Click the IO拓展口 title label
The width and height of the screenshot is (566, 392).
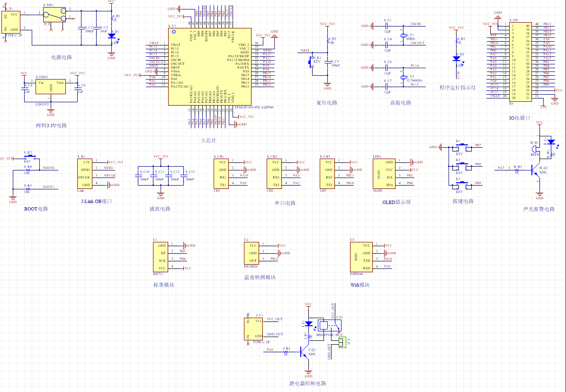tap(520, 118)
